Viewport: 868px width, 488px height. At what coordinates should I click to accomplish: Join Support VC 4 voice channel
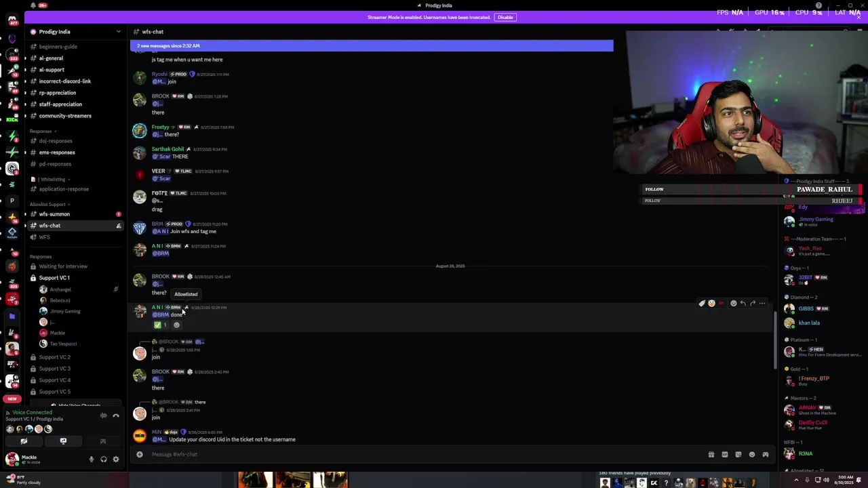click(x=75, y=380)
